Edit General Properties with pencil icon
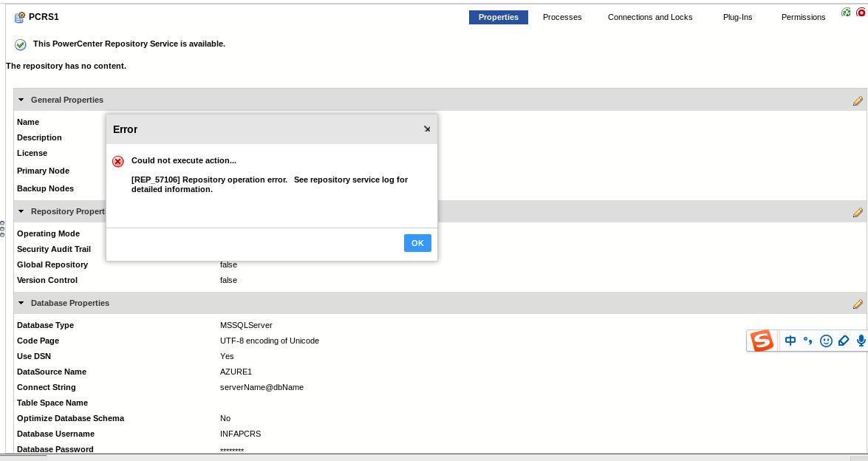 point(858,100)
